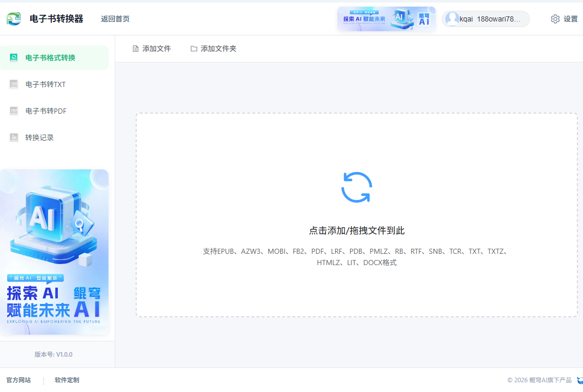
Task: Click the 鲲穹AI promo banner at the top
Action: coord(386,18)
